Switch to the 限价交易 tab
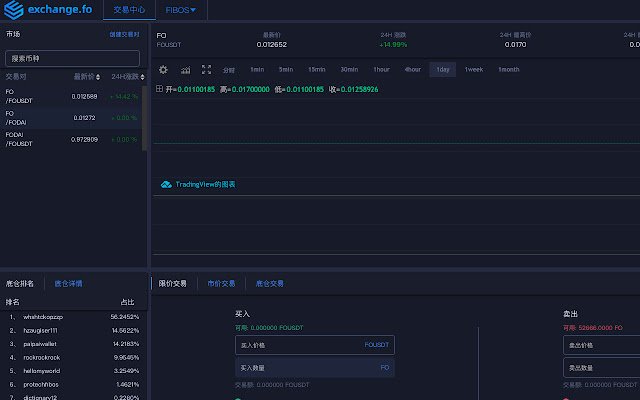 [x=172, y=283]
